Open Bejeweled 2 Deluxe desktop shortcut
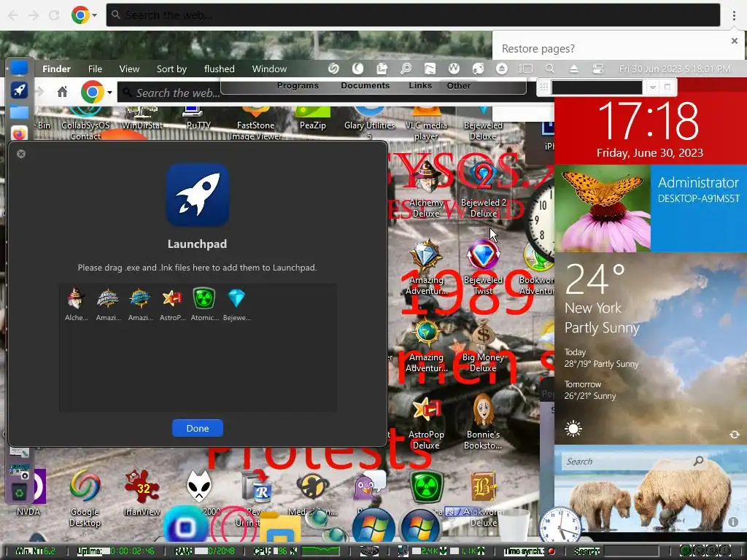 click(483, 190)
